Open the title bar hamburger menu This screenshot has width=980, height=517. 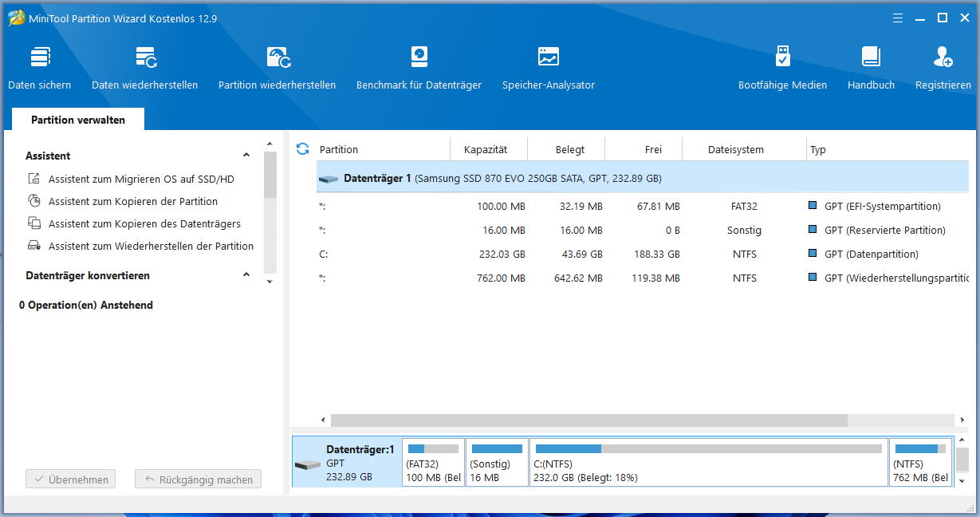click(898, 18)
